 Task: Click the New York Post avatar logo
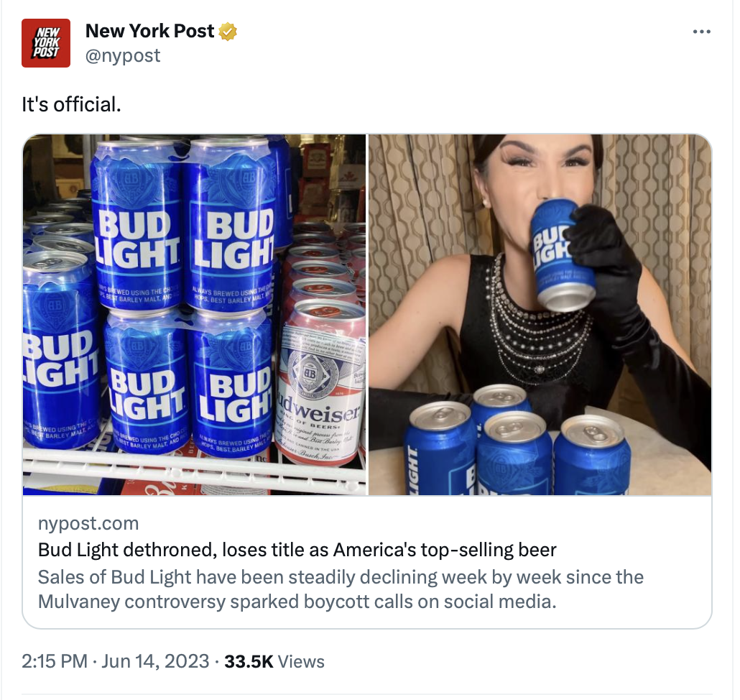[x=46, y=43]
